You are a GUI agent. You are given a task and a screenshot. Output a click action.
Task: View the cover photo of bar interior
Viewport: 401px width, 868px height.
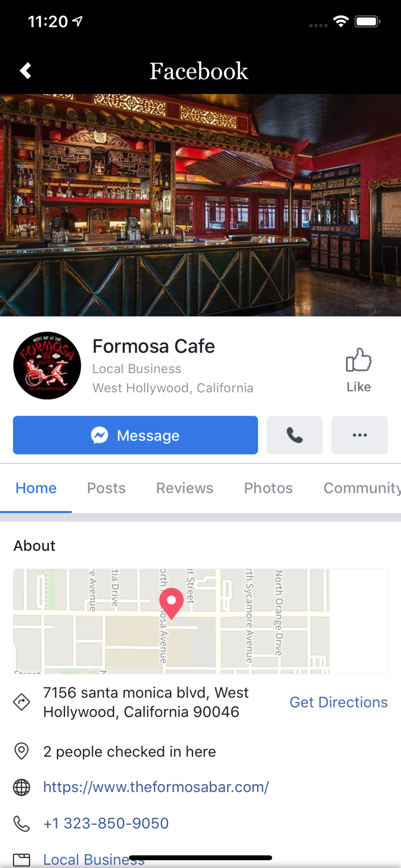(x=200, y=205)
